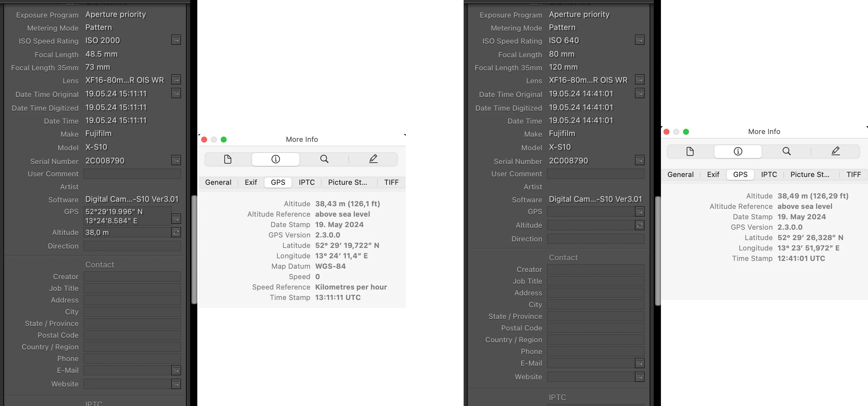Select the pencil edit icon in right More Info window
This screenshot has width=868, height=406.
835,151
